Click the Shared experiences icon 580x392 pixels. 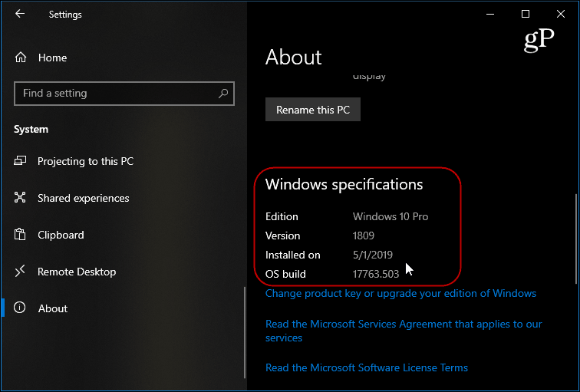(20, 197)
